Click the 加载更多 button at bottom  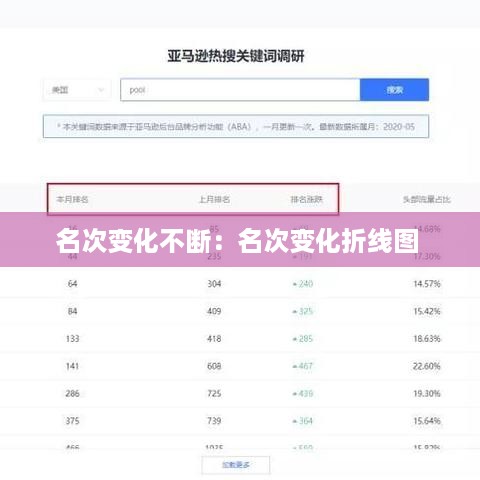(x=236, y=465)
